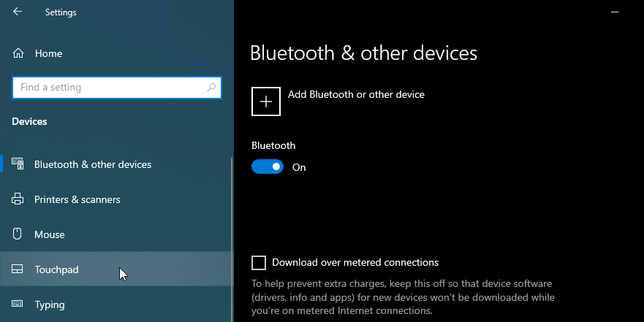Click the back arrow icon
Viewport: 644px width, 322px height.
pyautogui.click(x=18, y=12)
